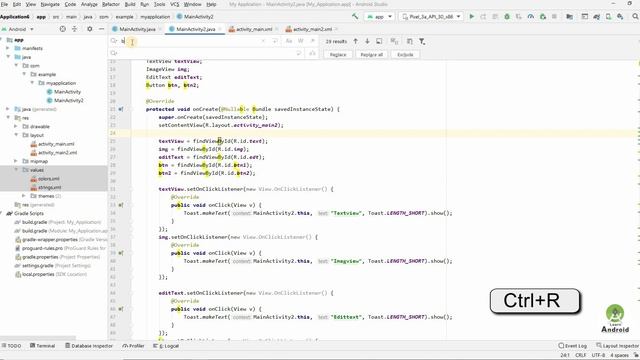
Task: Click the filter funnel icon in search bar
Action: [x=422, y=41]
